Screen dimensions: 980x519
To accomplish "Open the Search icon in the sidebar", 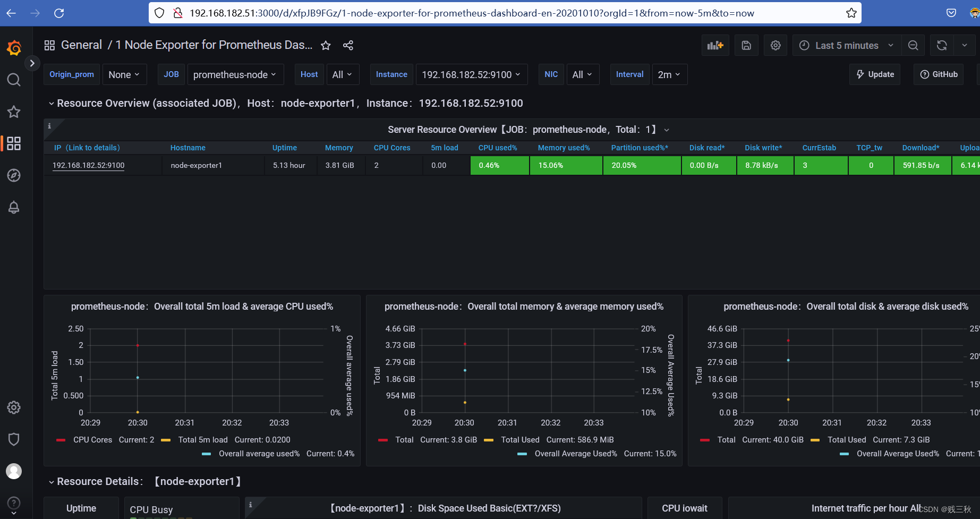I will pos(14,80).
